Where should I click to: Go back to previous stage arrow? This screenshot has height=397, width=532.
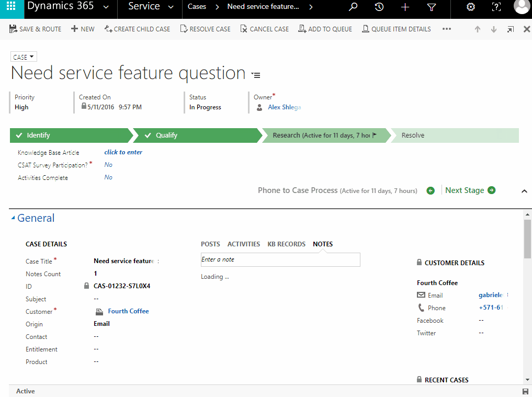pyautogui.click(x=431, y=190)
